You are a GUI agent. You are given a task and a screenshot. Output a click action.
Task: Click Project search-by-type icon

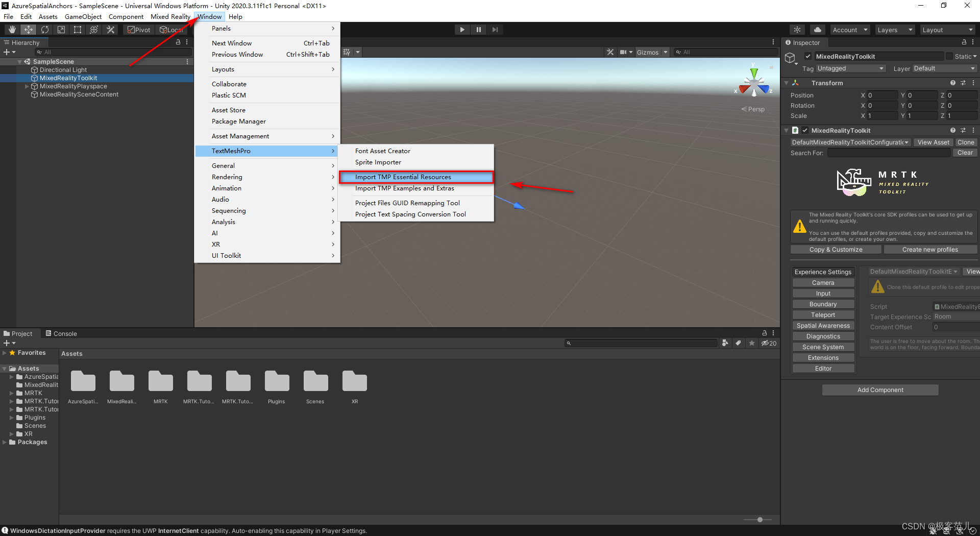[x=725, y=343]
